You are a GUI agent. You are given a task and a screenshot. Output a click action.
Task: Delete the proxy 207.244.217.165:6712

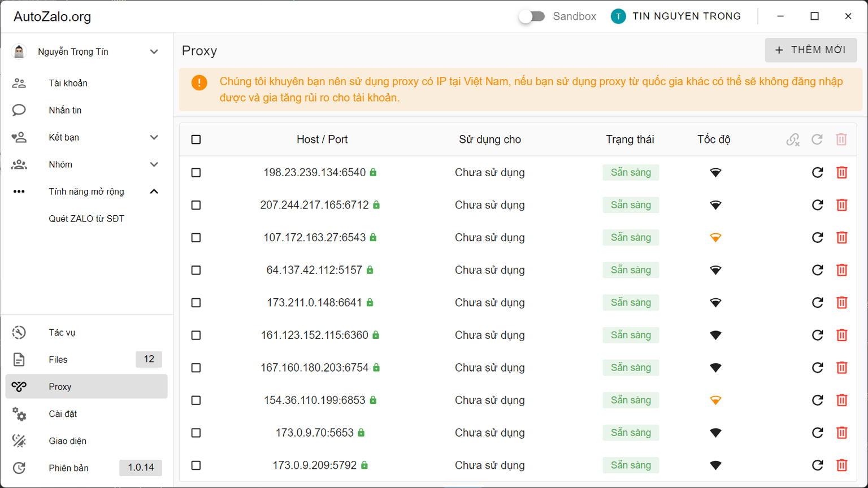841,205
